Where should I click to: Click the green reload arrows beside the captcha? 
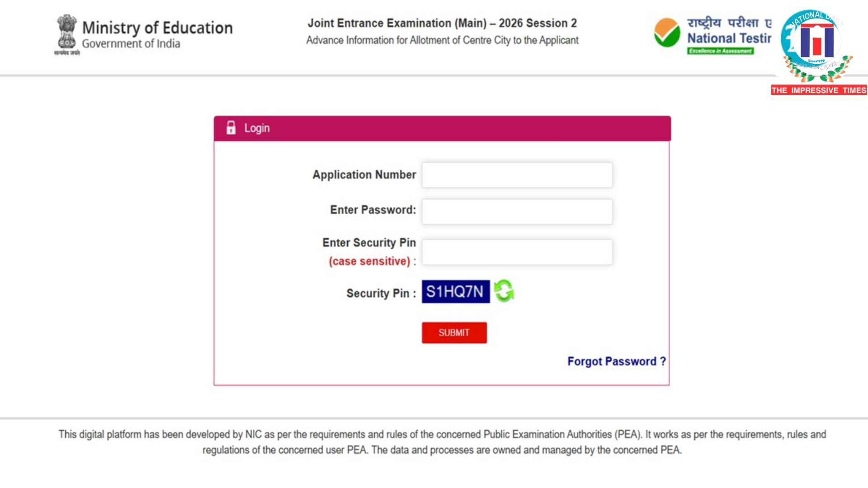point(503,292)
